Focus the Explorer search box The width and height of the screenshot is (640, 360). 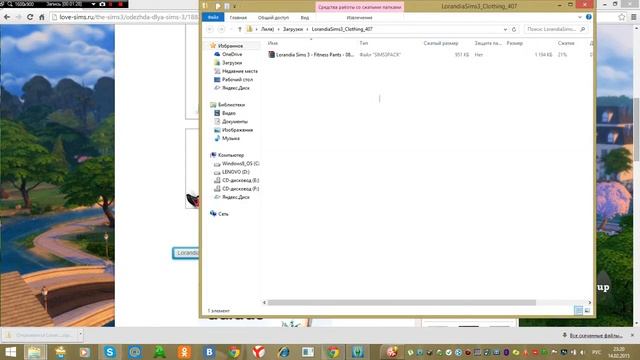point(552,29)
